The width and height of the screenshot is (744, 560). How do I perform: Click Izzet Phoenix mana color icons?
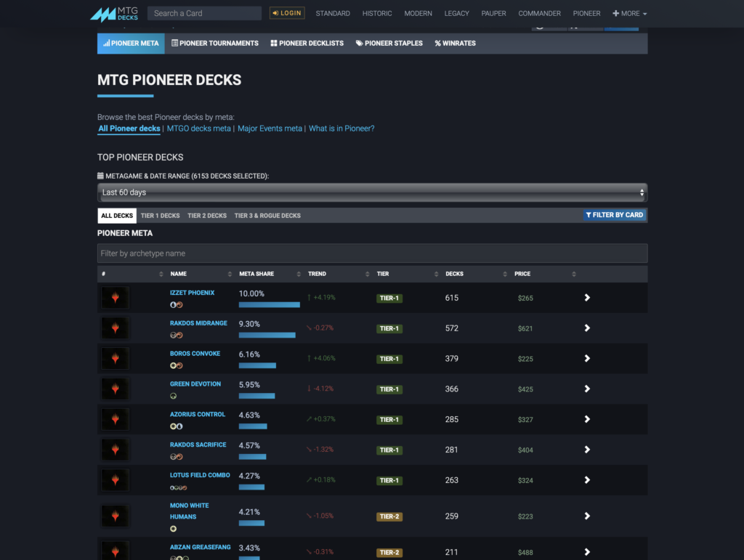click(176, 305)
